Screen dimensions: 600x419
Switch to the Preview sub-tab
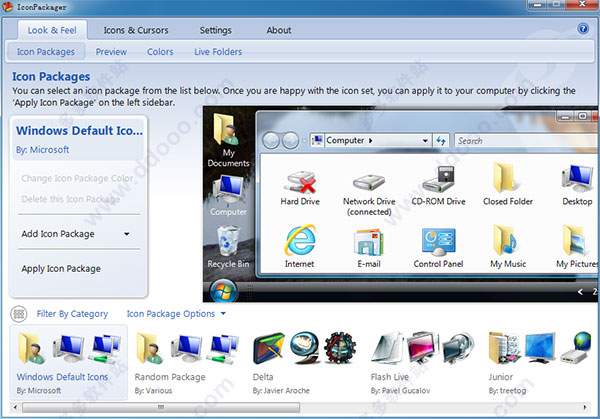(111, 52)
